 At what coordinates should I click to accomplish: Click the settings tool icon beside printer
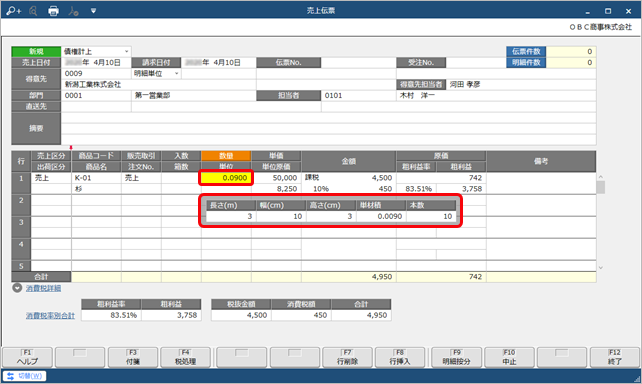pos(74,11)
